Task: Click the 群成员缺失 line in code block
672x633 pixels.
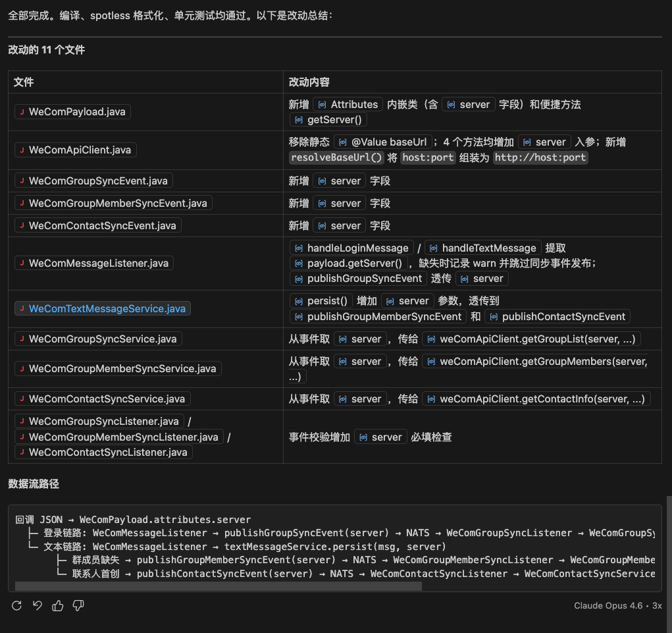Action: pyautogui.click(x=355, y=560)
